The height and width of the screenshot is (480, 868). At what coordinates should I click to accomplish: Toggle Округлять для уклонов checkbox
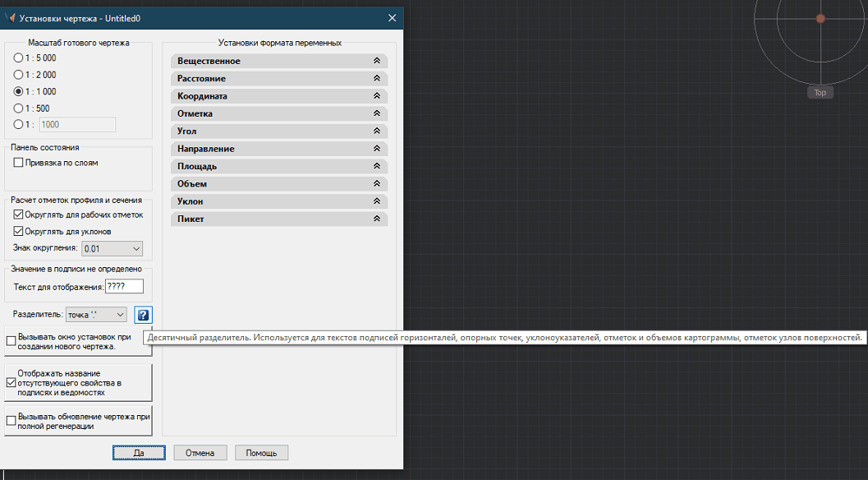tap(19, 231)
